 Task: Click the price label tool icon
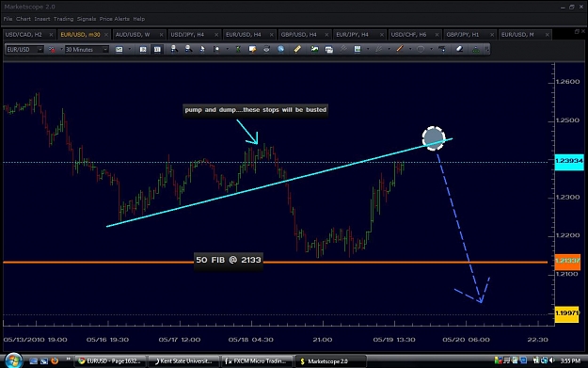(x=442, y=49)
